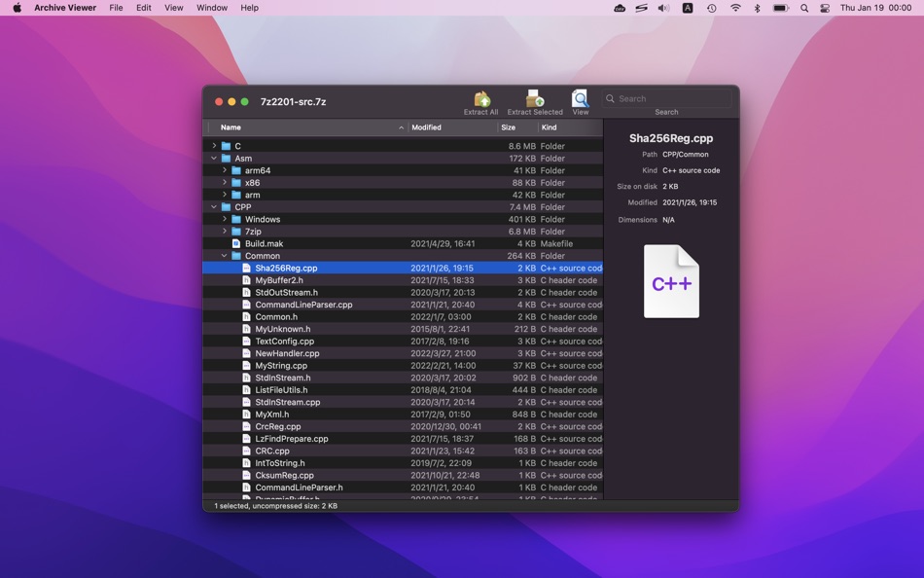Open the View tool in the toolbar

[580, 98]
